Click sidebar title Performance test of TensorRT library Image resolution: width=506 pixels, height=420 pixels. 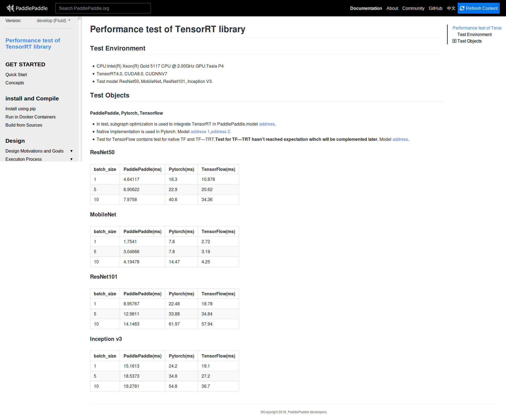tap(33, 43)
